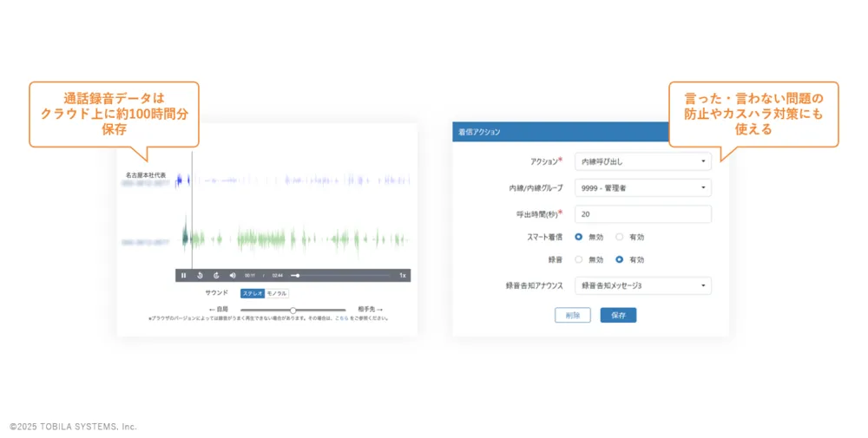Open the 内線/内線グループ dropdown

pyautogui.click(x=642, y=188)
